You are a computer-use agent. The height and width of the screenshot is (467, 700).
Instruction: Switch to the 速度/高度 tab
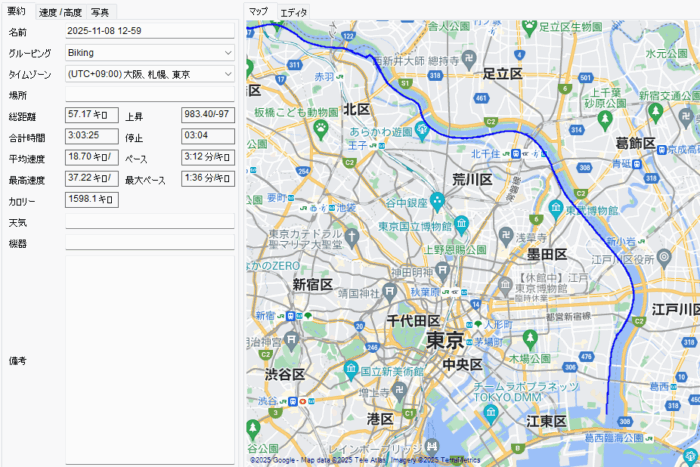tap(60, 12)
